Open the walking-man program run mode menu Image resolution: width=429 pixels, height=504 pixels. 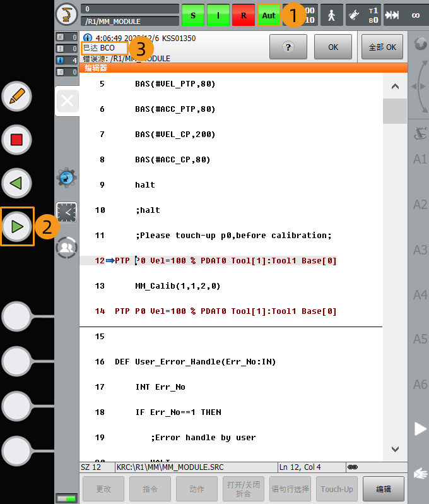[x=332, y=15]
